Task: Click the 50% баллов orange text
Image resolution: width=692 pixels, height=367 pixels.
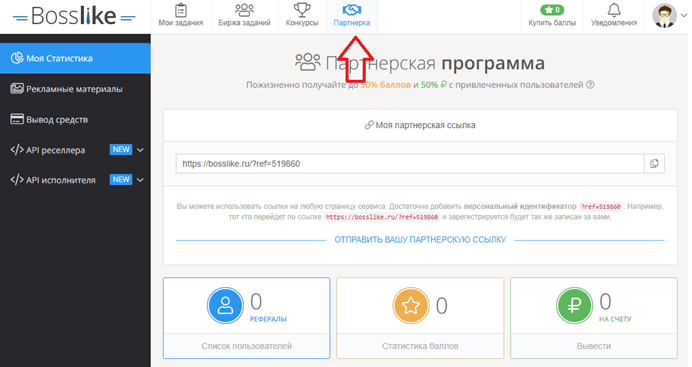Action: pos(386,85)
